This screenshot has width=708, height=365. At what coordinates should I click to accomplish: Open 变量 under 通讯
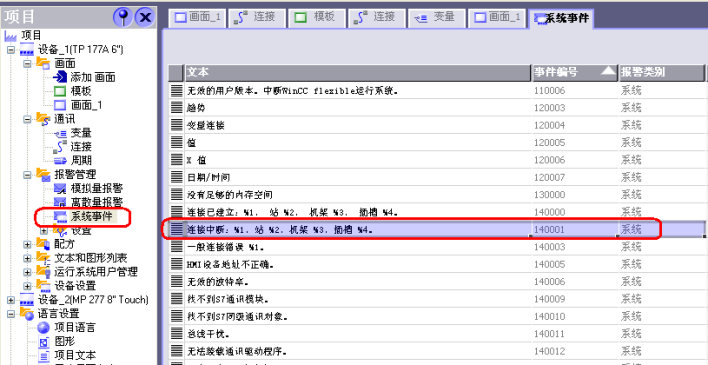point(81,133)
